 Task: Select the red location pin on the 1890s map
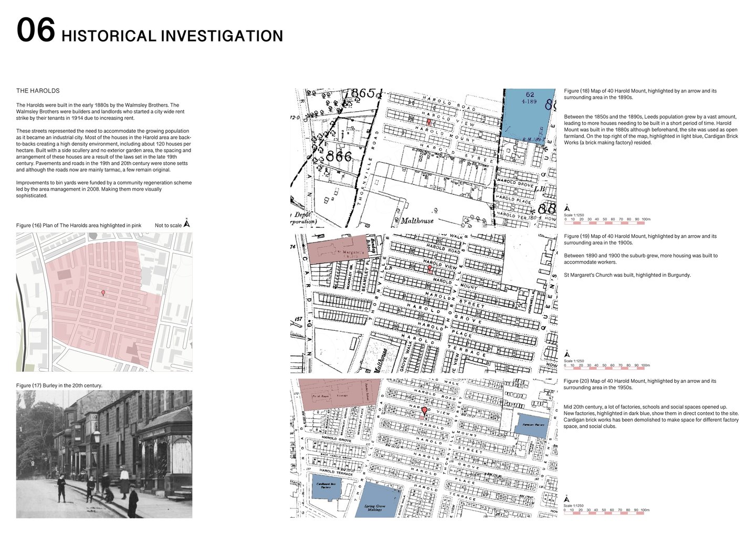429,122
